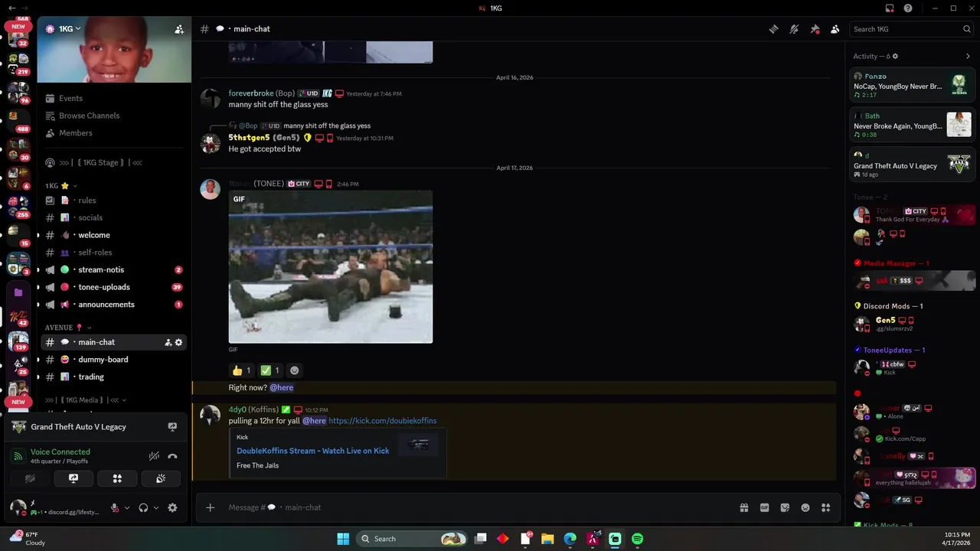Toggle the green check mark reaction
Screen dimensions: 980x551
point(270,370)
